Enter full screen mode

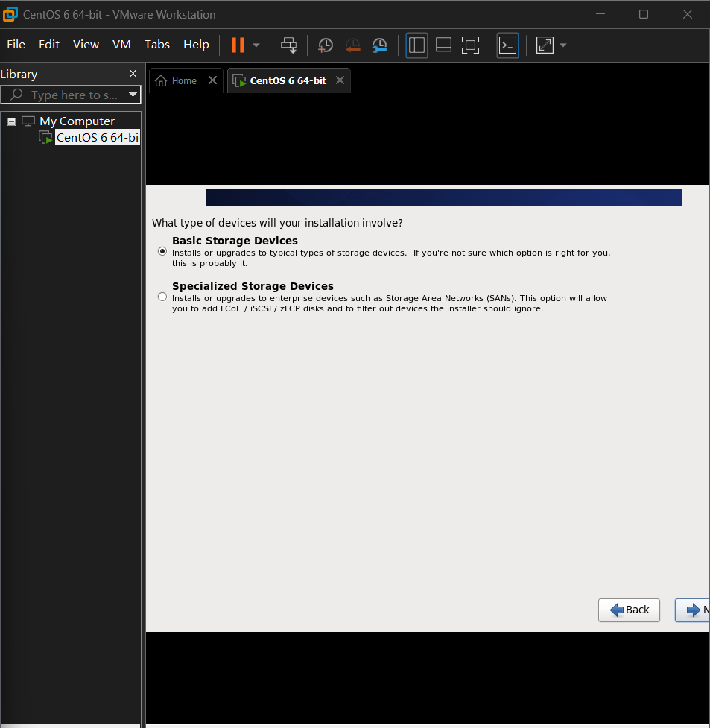(470, 45)
